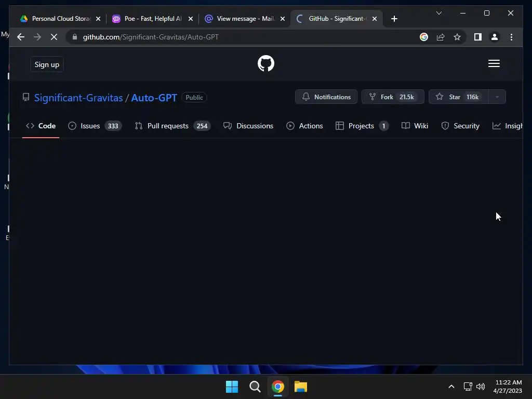Close the GitHub tab
Viewport: 532px width, 399px height.
375,19
